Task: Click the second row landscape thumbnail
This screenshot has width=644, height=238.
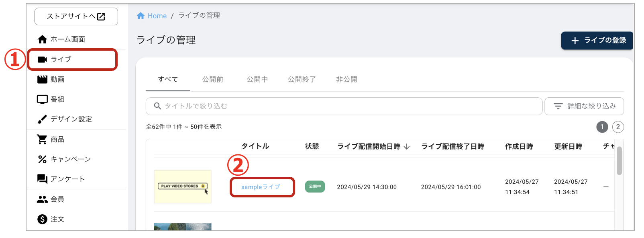Action: [x=183, y=227]
